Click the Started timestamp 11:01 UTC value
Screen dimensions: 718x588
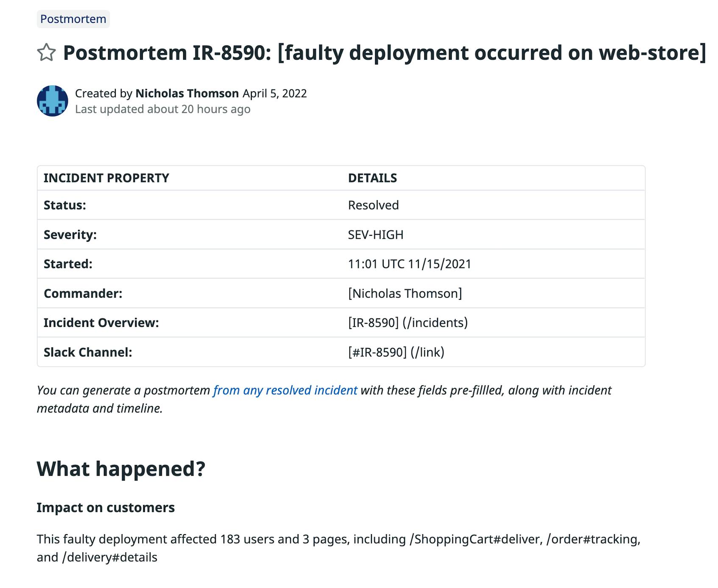tap(409, 263)
